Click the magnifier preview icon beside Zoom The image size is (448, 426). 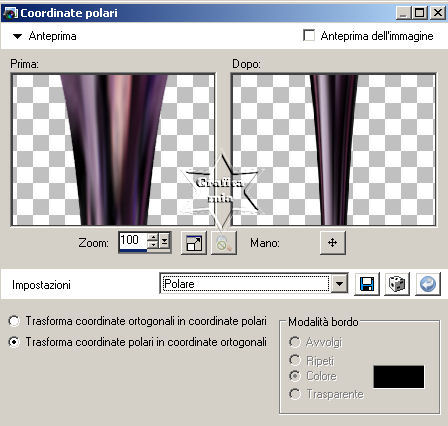224,243
